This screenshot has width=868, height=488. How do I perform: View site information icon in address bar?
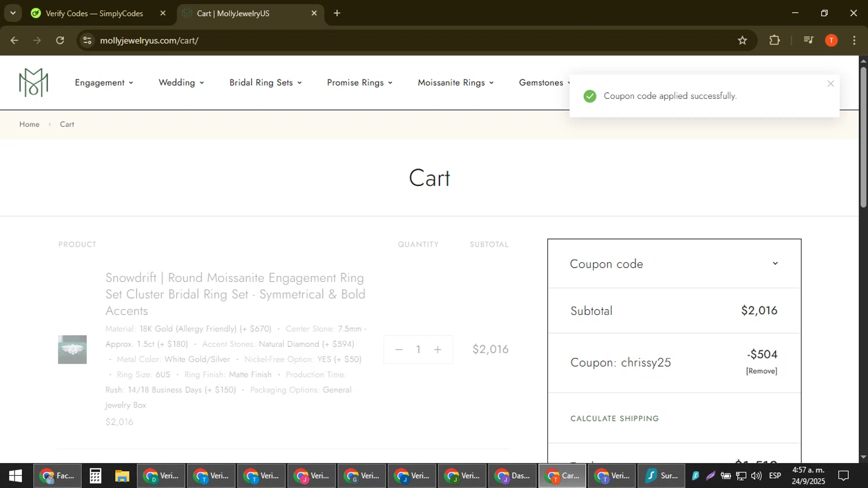coord(87,41)
